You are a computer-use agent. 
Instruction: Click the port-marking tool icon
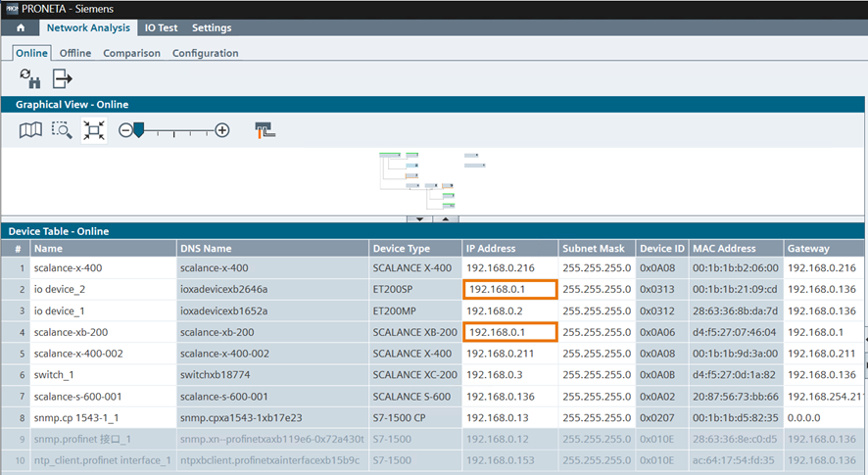point(265,130)
